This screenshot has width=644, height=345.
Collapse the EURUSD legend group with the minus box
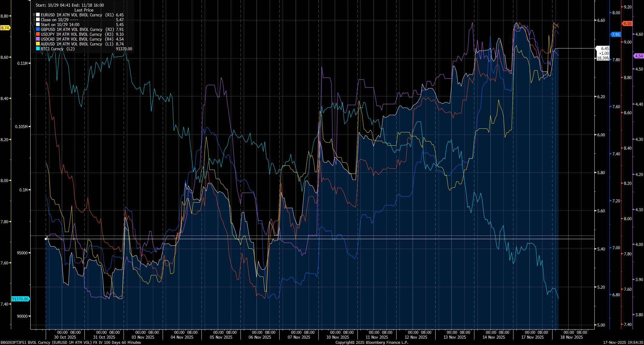34,15
